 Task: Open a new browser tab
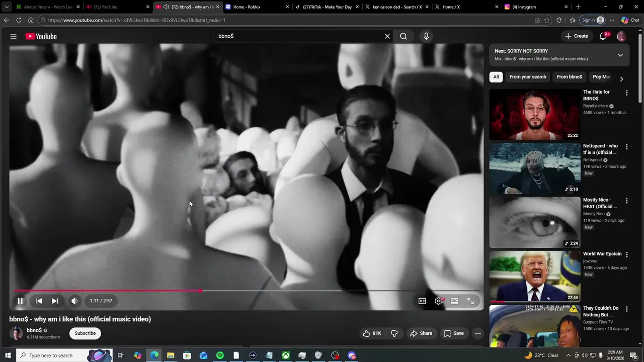click(x=578, y=7)
